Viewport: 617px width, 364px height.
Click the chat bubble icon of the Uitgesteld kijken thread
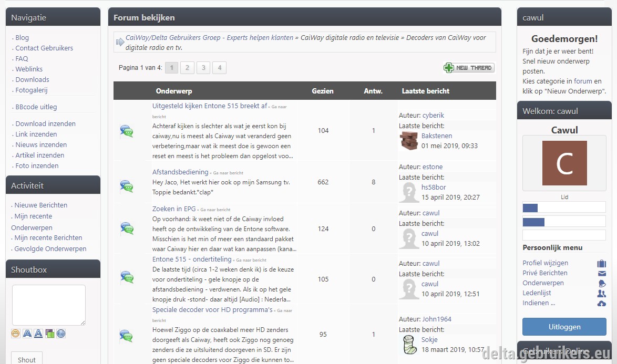pos(127,131)
